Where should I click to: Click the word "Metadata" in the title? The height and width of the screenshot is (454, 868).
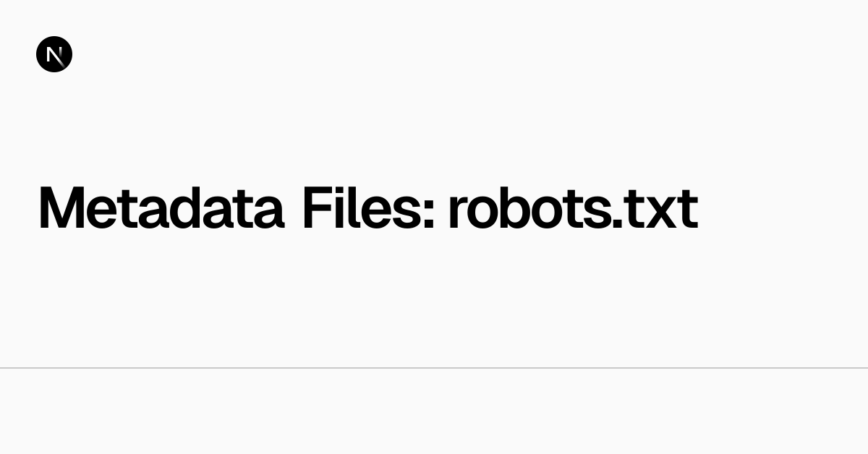coord(161,210)
